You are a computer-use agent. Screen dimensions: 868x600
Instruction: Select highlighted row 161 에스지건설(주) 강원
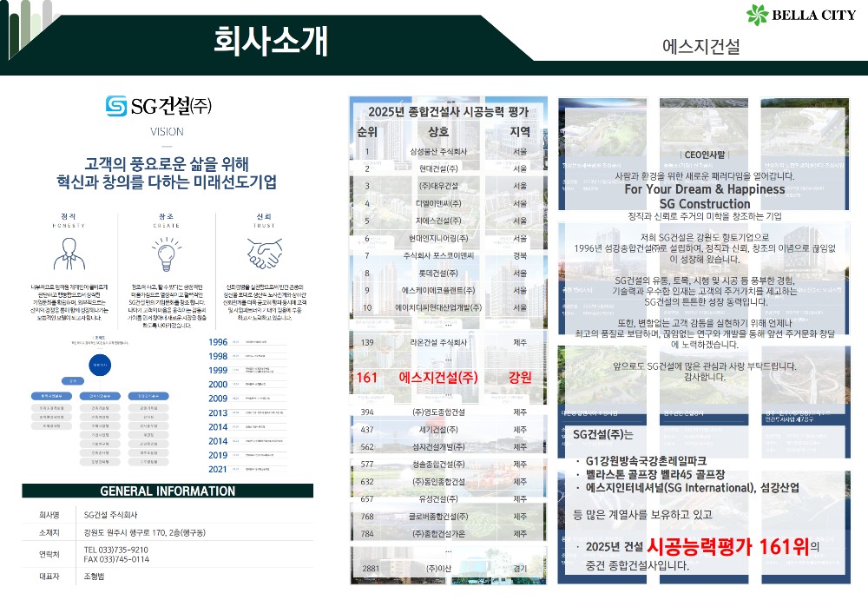tap(448, 376)
